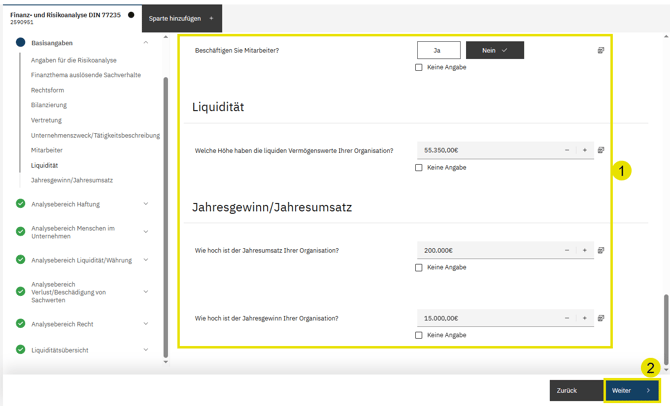Go to Jahresgewinn/Jahresumsatz in sidebar
The image size is (670, 406).
(72, 180)
